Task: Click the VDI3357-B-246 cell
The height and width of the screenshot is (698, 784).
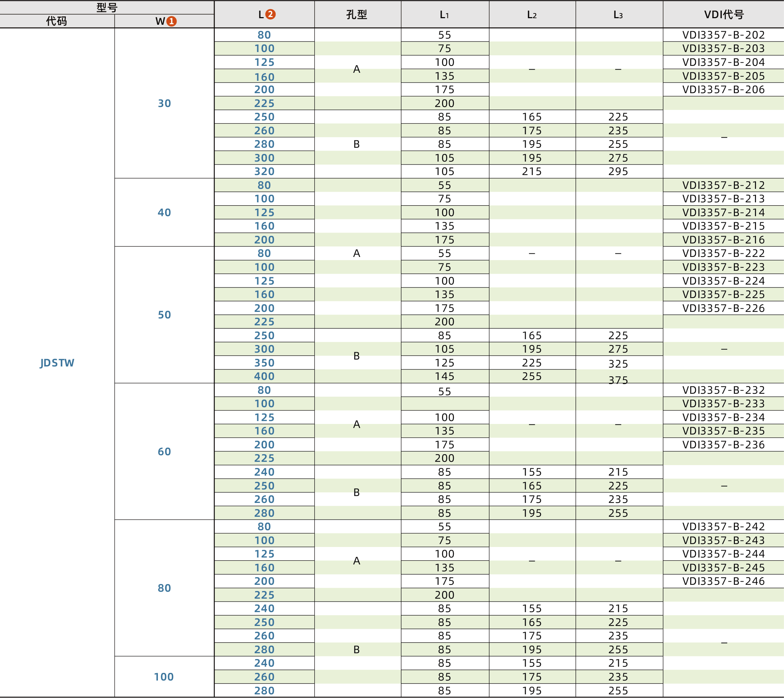Action: (723, 581)
